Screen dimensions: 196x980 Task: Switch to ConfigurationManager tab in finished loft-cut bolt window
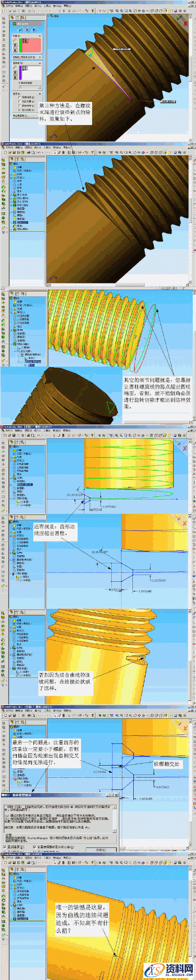pos(23,159)
